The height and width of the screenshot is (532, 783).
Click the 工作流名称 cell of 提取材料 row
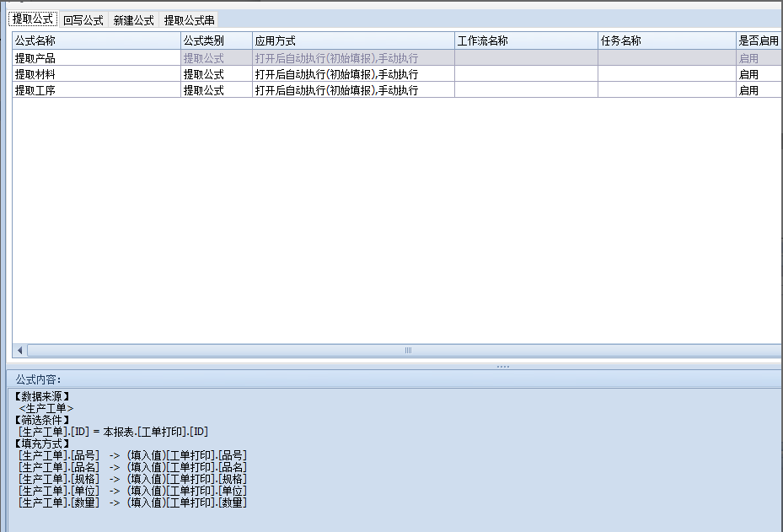pos(525,74)
